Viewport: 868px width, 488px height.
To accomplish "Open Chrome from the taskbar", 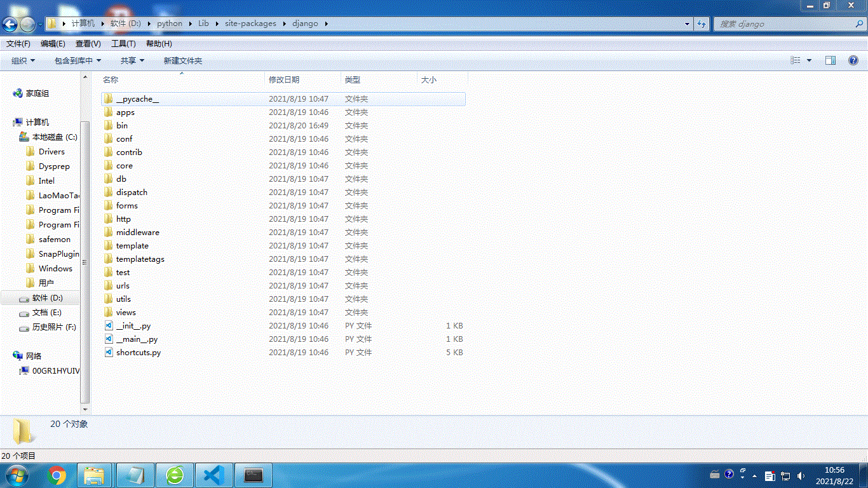I will point(56,475).
